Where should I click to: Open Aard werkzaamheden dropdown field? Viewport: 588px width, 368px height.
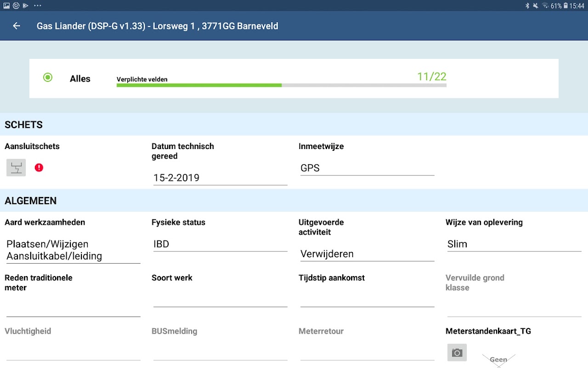[x=73, y=250]
